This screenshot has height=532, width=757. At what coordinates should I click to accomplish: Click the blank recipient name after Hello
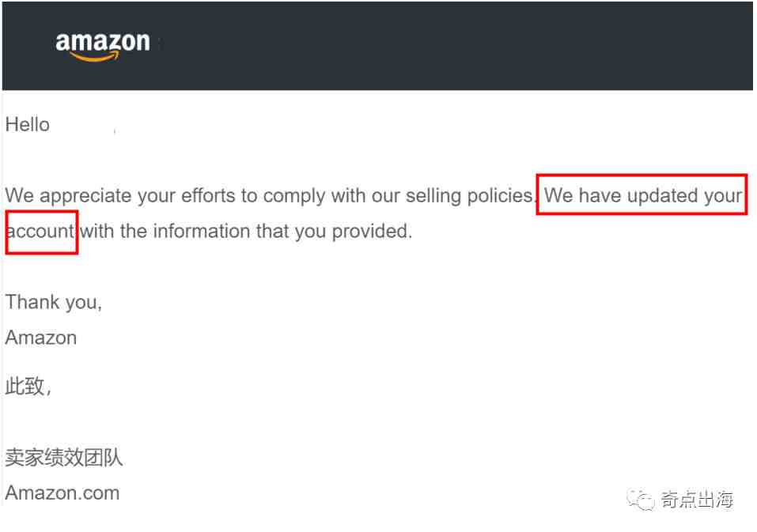pyautogui.click(x=83, y=125)
